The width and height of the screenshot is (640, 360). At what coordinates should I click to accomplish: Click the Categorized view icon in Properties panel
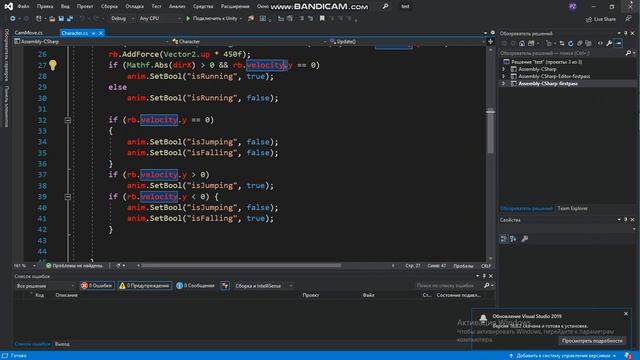click(503, 239)
